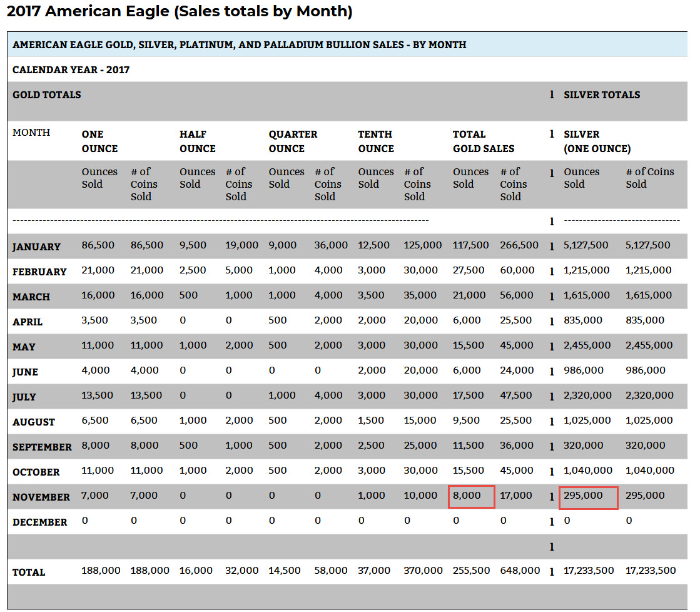
Task: Click the 'MARCH' row label
Action: coord(31,297)
